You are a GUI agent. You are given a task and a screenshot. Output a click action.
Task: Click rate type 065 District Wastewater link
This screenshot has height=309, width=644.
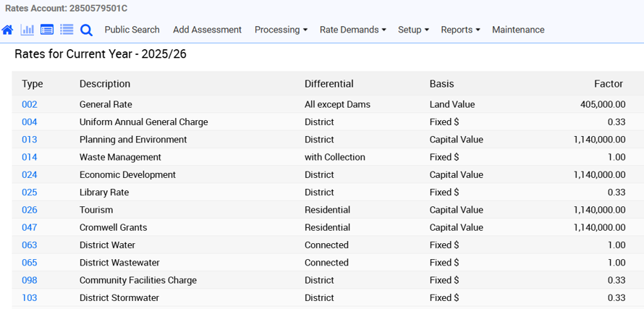coord(30,263)
